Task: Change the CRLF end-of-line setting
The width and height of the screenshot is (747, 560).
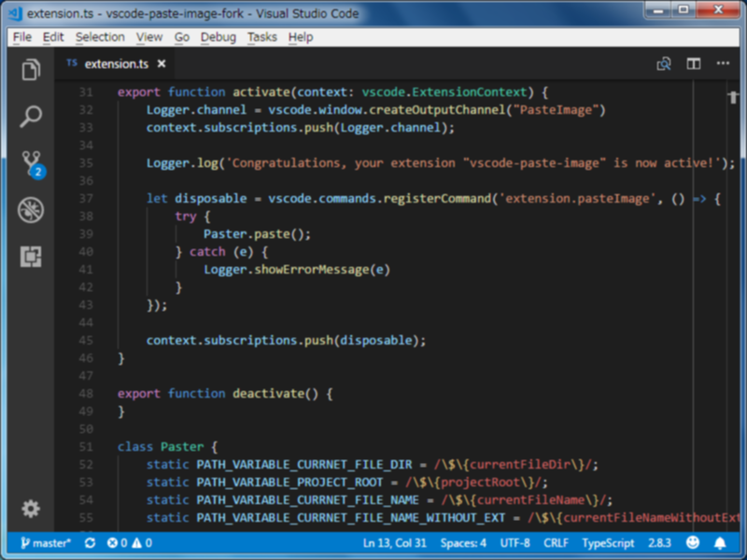Action: pyautogui.click(x=556, y=543)
